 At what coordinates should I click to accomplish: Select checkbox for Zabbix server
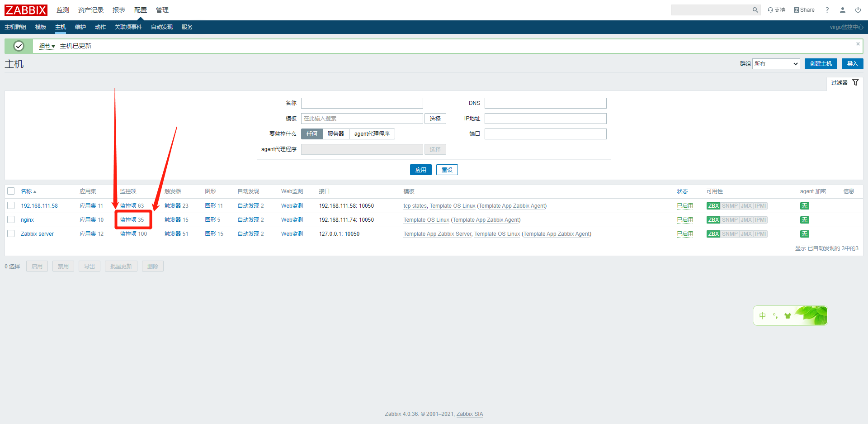pyautogui.click(x=11, y=234)
